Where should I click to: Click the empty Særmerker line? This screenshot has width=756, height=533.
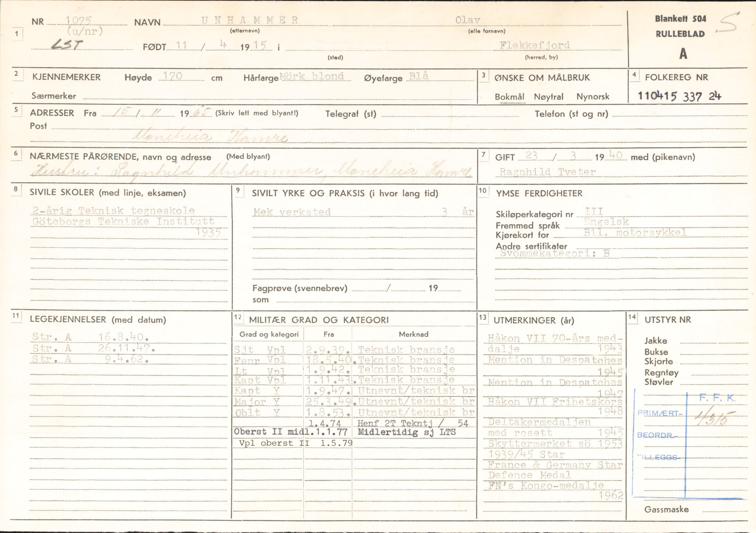(x=278, y=96)
